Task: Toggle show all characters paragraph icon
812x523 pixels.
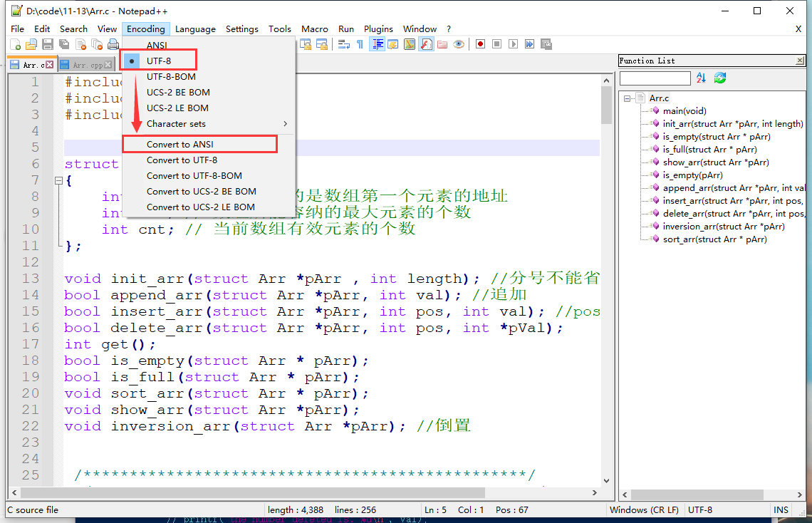Action: click(x=361, y=43)
